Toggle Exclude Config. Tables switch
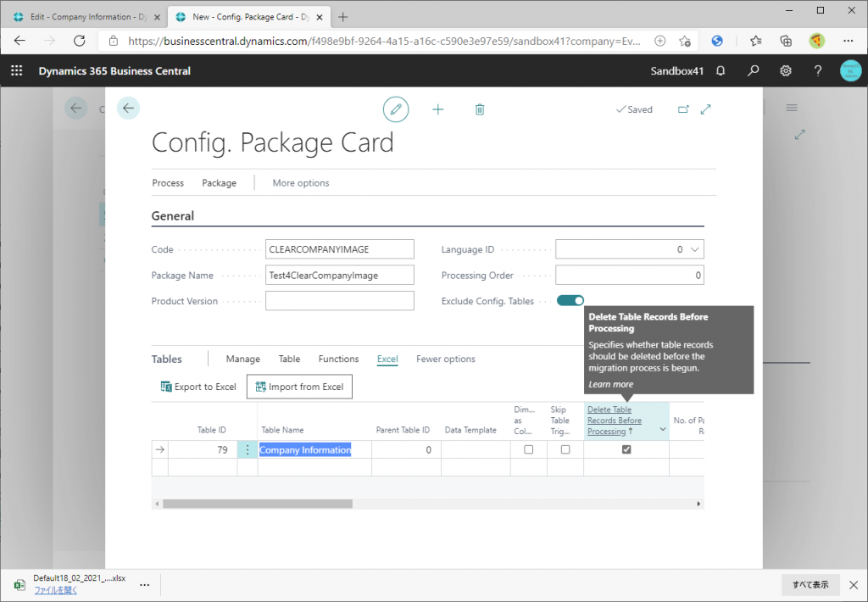Image resolution: width=868 pixels, height=602 pixels. click(x=570, y=301)
